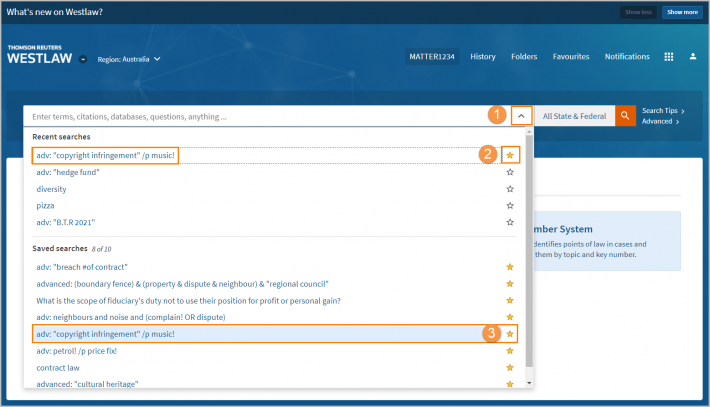Run saved search adv: petrol! /p price fix!
Screen dimensions: 710x407
(x=77, y=351)
